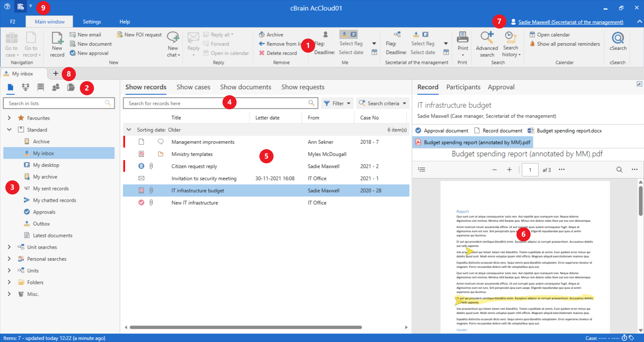The height and width of the screenshot is (342, 644).
Task: Click Open calendar button
Action: [x=550, y=35]
